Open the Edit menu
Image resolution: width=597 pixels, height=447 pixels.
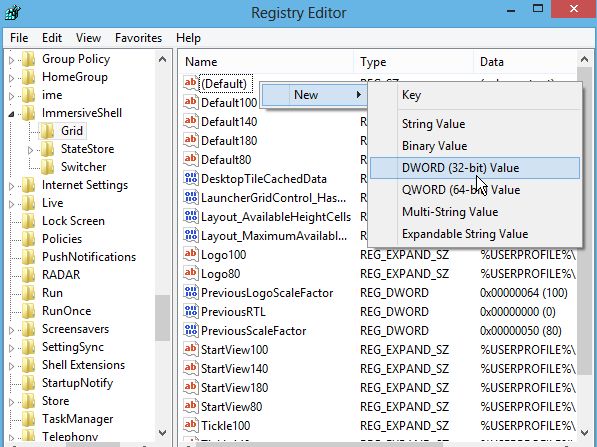(x=52, y=38)
